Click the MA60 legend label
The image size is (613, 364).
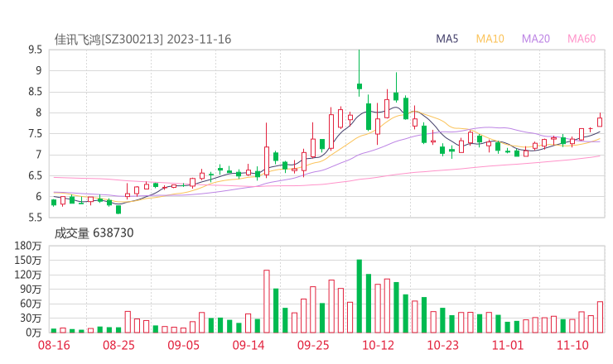[x=582, y=39]
